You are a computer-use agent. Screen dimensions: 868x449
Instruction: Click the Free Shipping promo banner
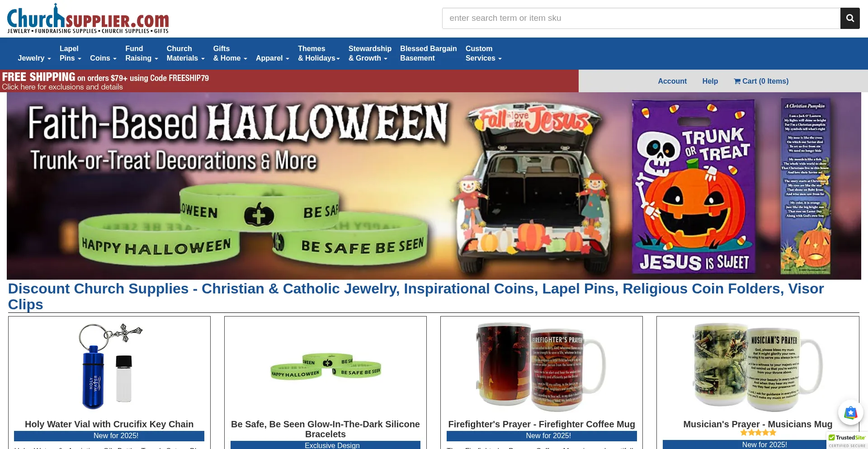tap(289, 81)
